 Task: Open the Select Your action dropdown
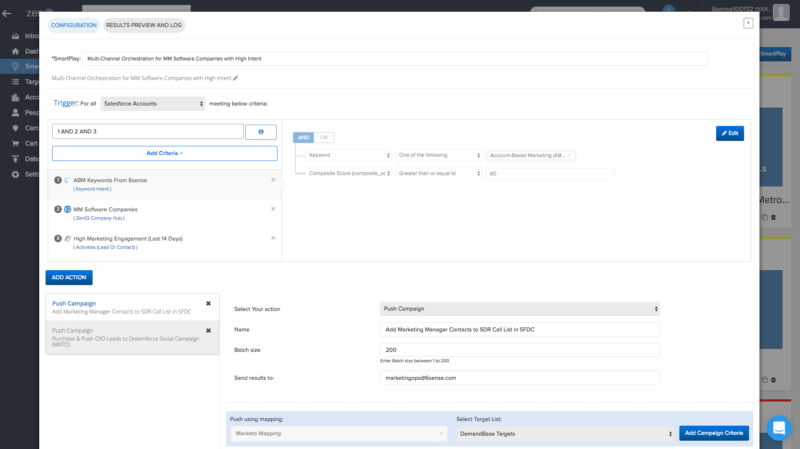pos(519,309)
